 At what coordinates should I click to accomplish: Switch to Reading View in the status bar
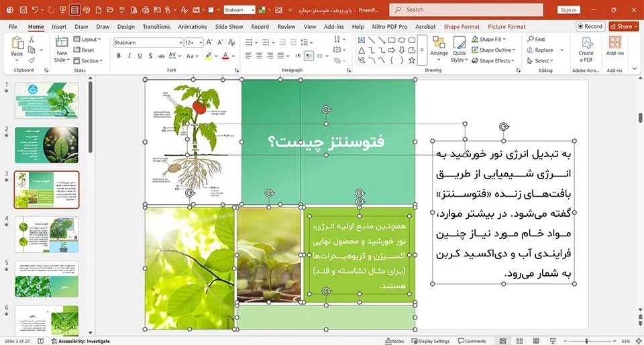pyautogui.click(x=537, y=341)
